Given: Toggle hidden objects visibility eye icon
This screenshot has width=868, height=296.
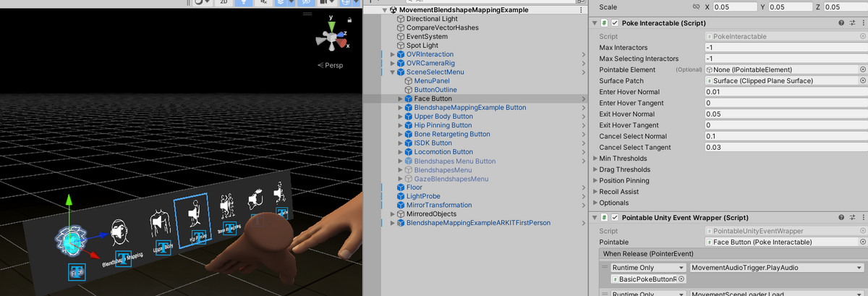Looking at the screenshot, I should [306, 2].
